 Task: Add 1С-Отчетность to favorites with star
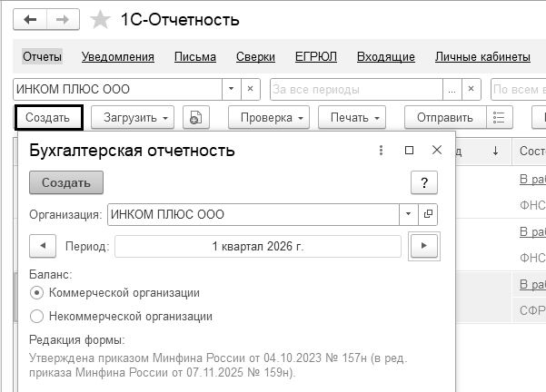[100, 19]
